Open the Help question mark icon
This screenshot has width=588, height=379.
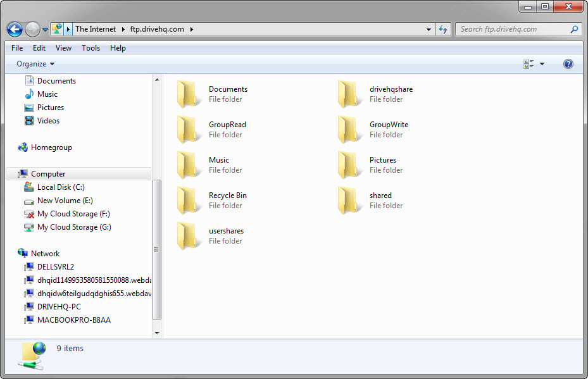click(568, 64)
